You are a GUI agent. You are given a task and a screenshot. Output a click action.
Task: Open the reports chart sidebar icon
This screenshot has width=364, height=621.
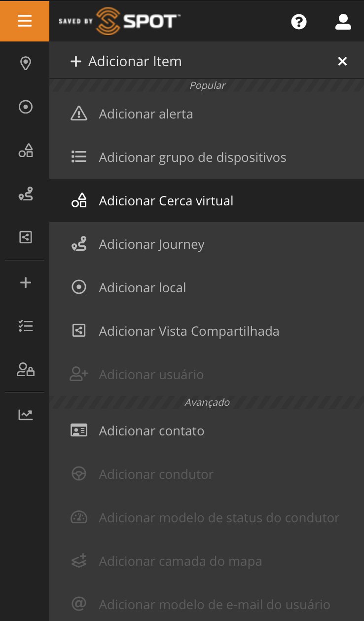[x=25, y=415]
